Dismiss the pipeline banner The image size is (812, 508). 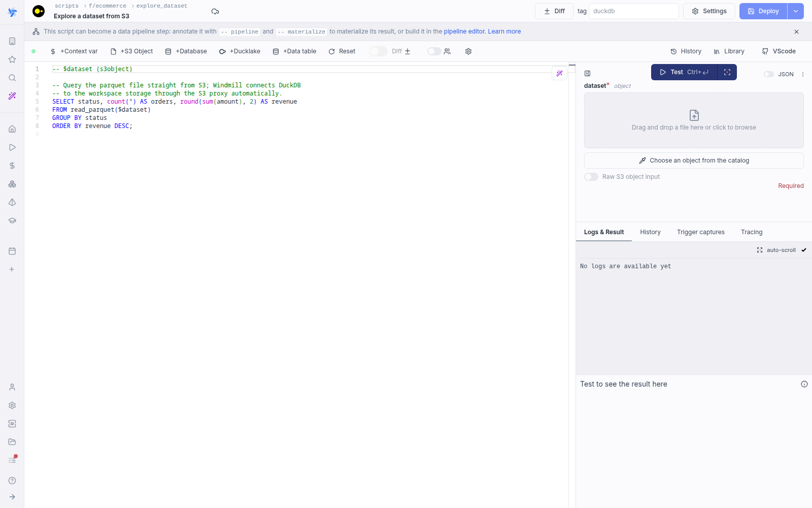click(x=796, y=31)
